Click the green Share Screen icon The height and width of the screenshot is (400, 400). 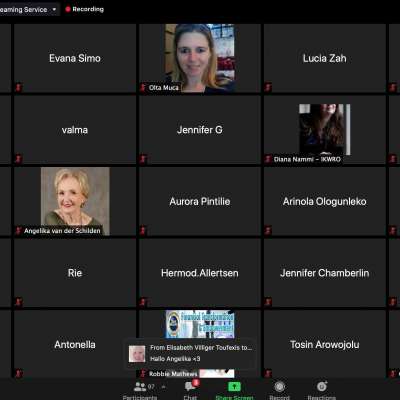click(x=234, y=387)
